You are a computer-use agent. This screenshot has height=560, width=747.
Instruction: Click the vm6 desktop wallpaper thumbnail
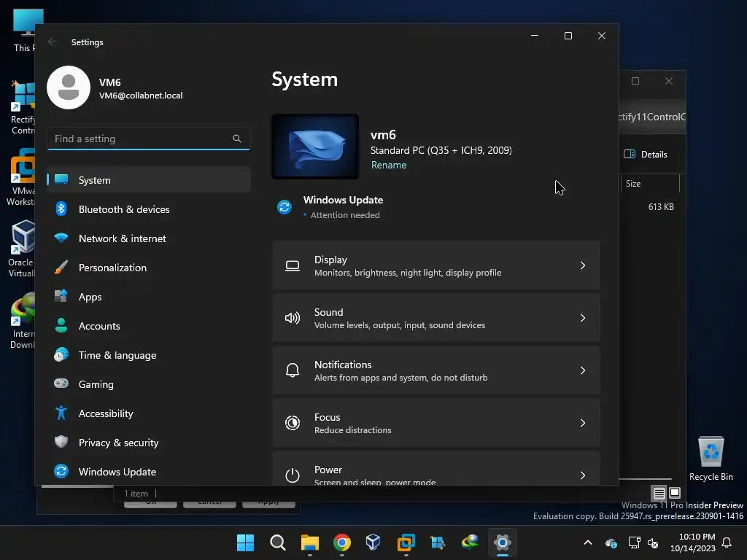315,147
